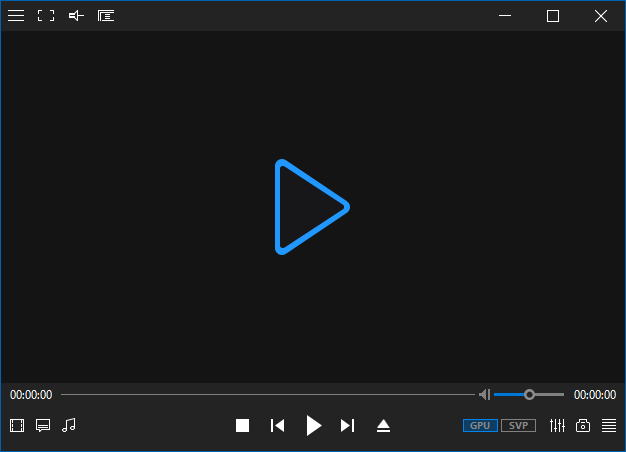Mute audio using speaker icon beside volume slider
This screenshot has height=452, width=626.
484,395
